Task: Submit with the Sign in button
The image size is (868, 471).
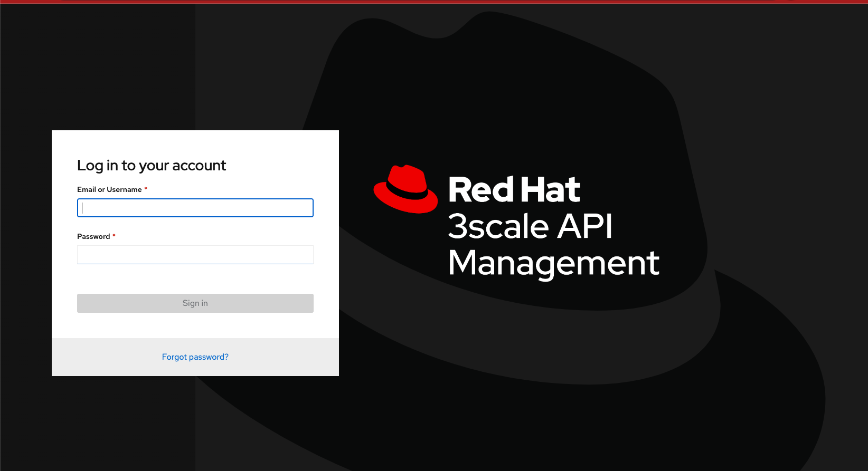Action: click(195, 303)
